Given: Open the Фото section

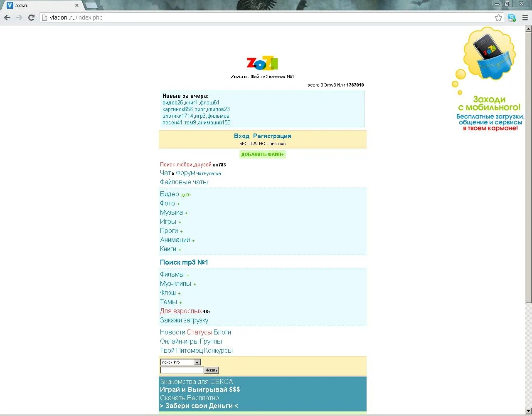Looking at the screenshot, I should click(x=167, y=203).
